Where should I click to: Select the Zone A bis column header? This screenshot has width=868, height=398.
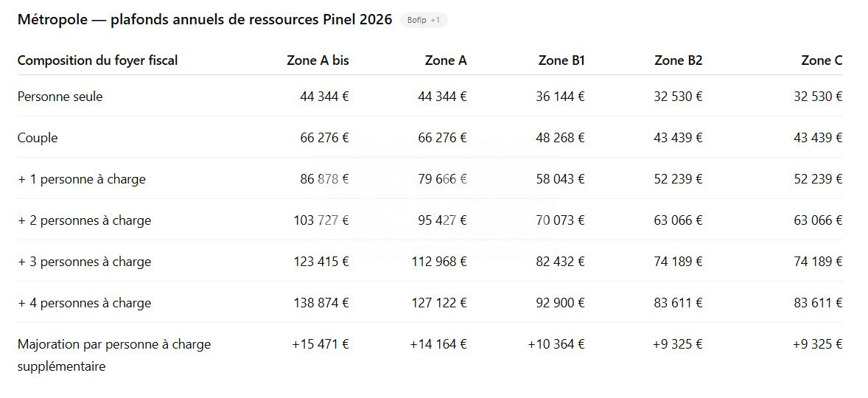point(318,60)
